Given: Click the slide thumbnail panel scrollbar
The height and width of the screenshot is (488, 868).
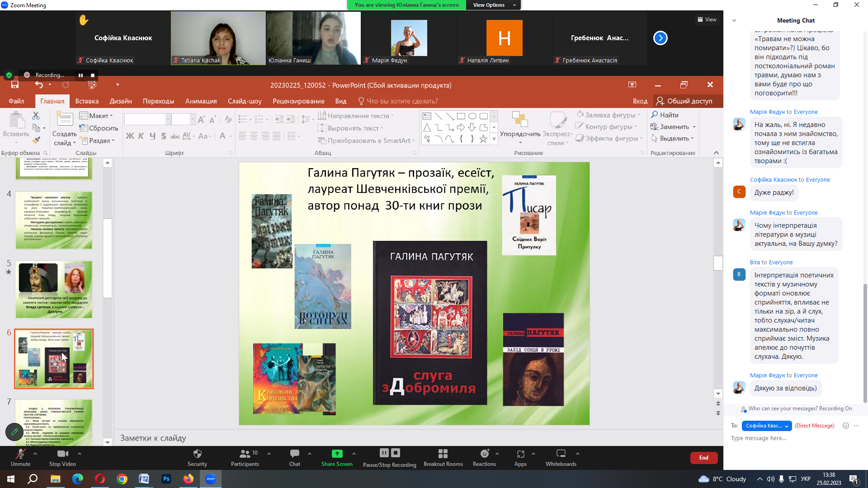Looking at the screenshot, I should (x=107, y=258).
